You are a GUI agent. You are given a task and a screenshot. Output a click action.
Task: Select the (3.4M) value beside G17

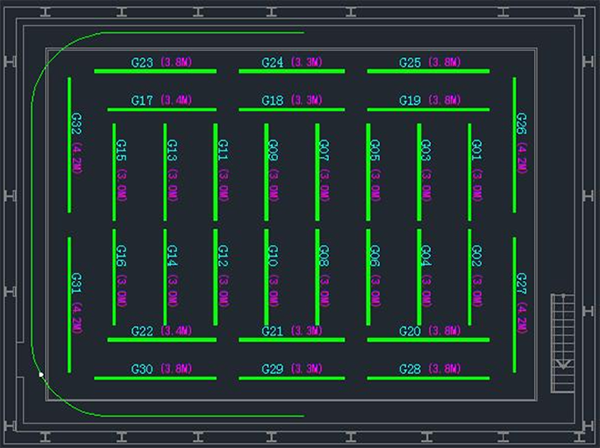tap(176, 100)
